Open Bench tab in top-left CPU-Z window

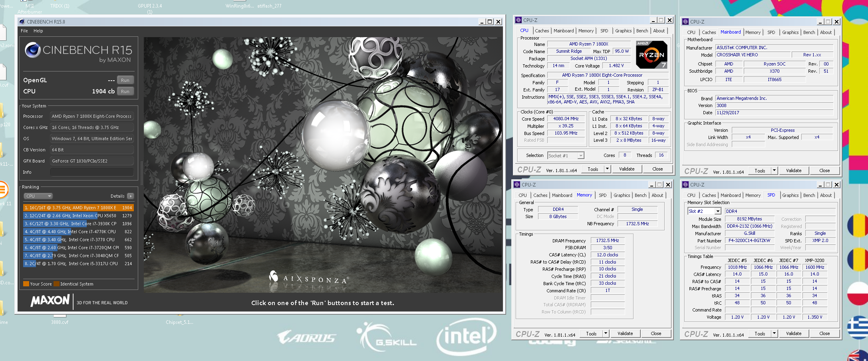(642, 31)
